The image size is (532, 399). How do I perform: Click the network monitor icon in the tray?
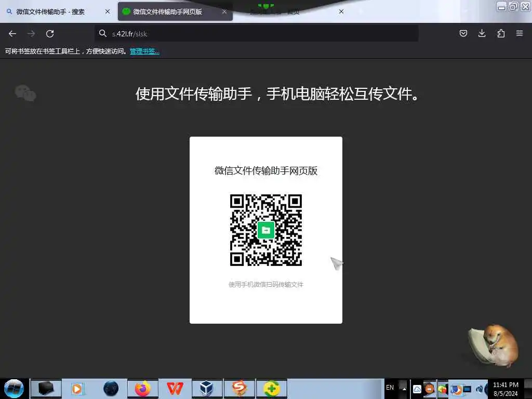click(x=467, y=389)
